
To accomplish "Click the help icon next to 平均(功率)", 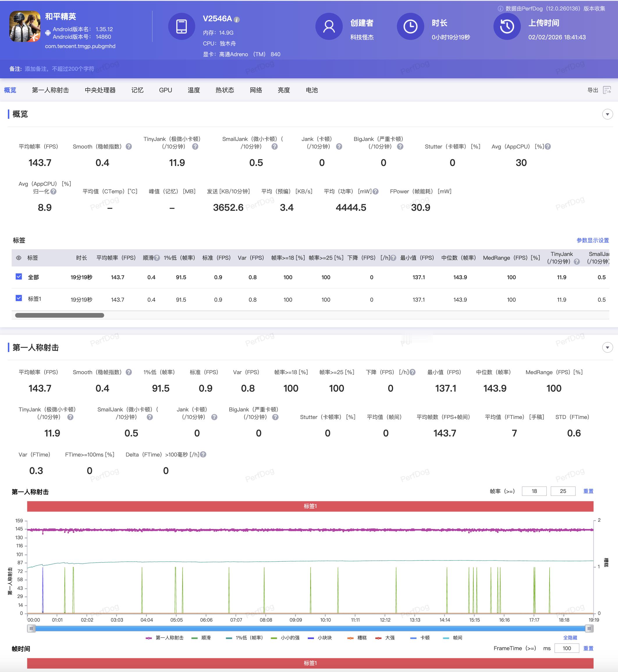I will pos(376,191).
